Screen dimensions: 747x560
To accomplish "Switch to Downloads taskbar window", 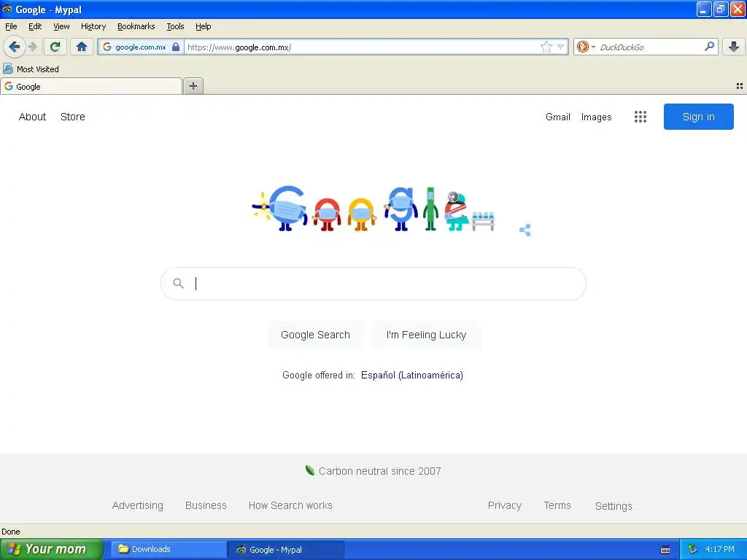I will (x=169, y=549).
